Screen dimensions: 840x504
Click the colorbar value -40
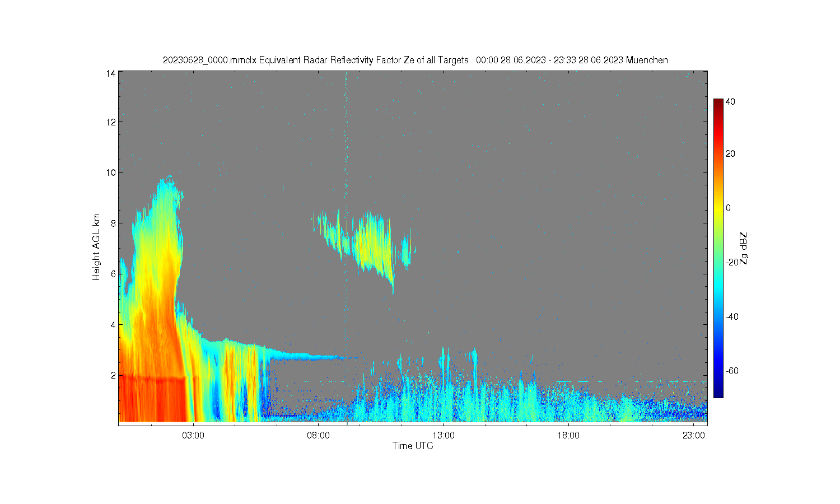(732, 316)
